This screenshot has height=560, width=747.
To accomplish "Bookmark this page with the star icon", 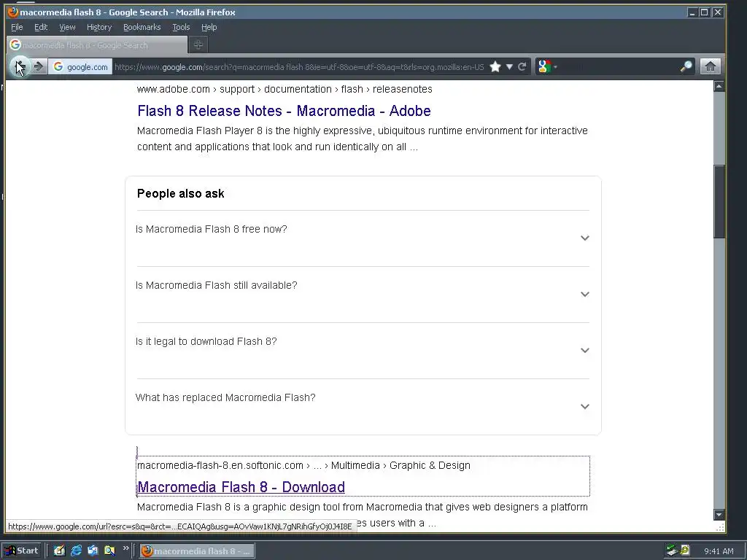I will pyautogui.click(x=495, y=66).
